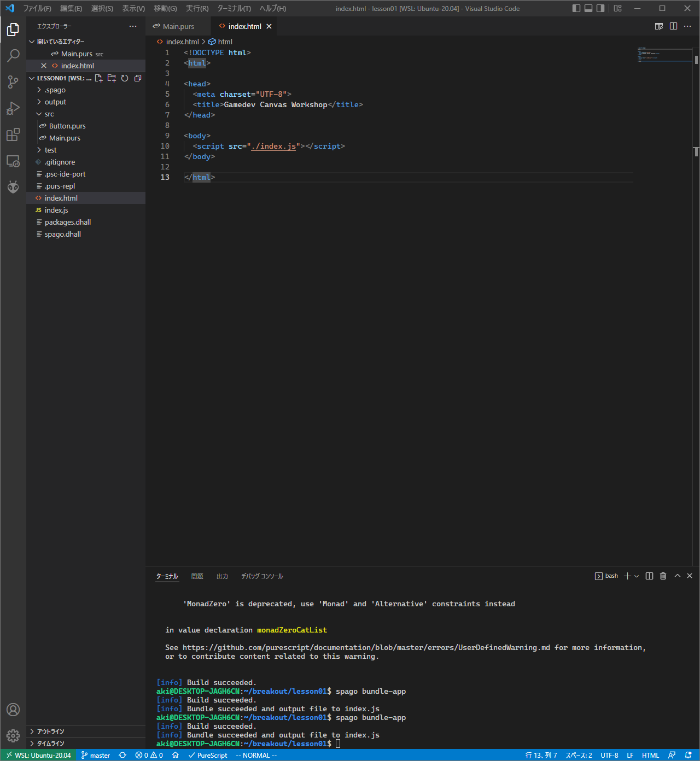Screen dimensions: 700x761
Task: Click the editor minimap preview
Action: [x=664, y=55]
